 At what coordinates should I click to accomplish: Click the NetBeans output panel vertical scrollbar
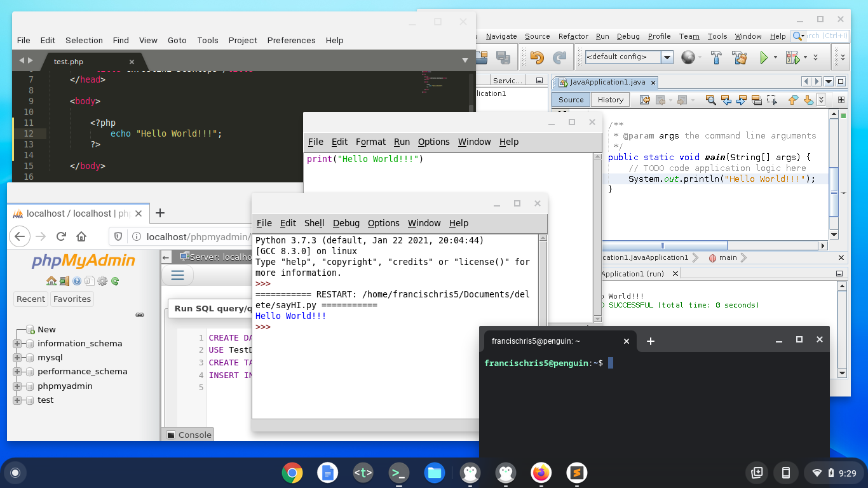(842, 329)
